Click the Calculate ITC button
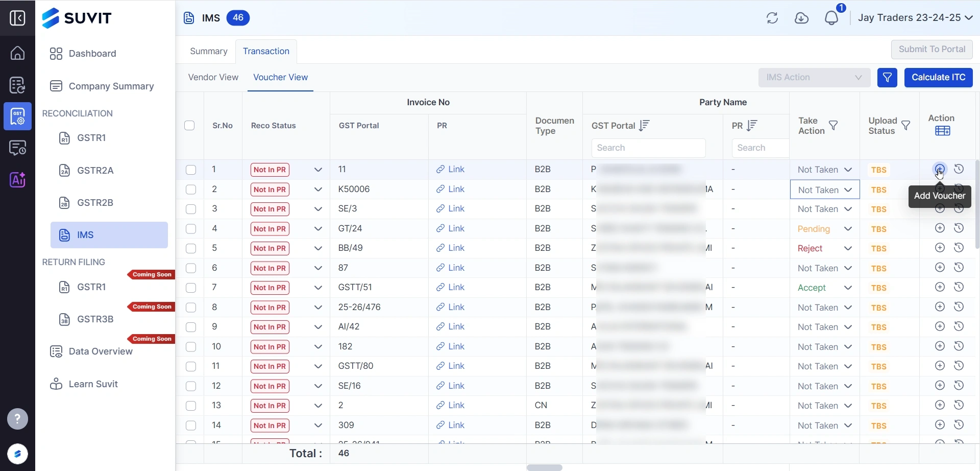Screen dimensions: 980x471 pyautogui.click(x=938, y=78)
